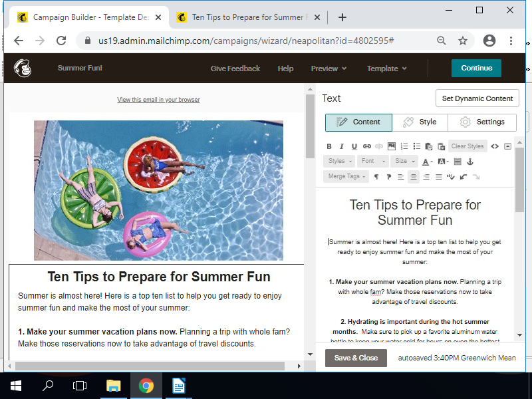
Task: Expand the Template menu
Action: click(x=386, y=68)
